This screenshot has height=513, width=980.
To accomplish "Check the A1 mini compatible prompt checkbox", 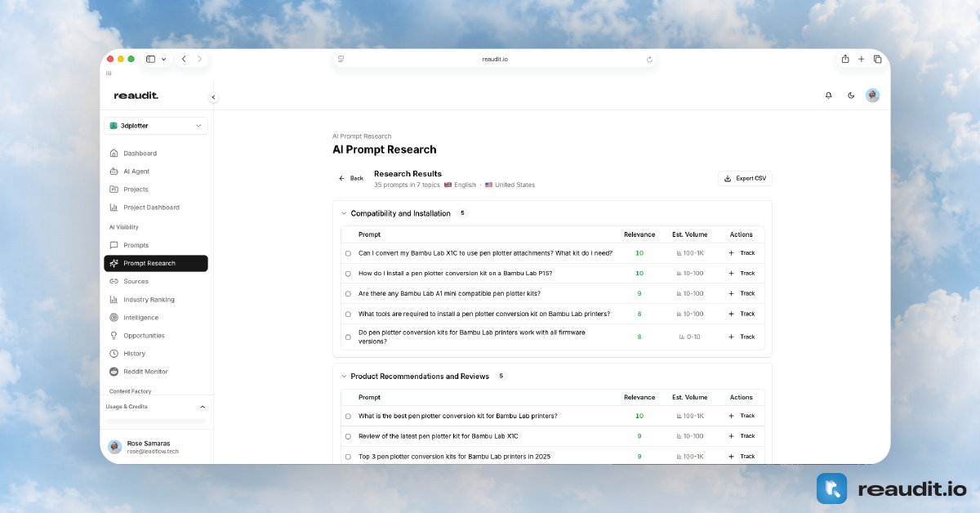I will 348,294.
